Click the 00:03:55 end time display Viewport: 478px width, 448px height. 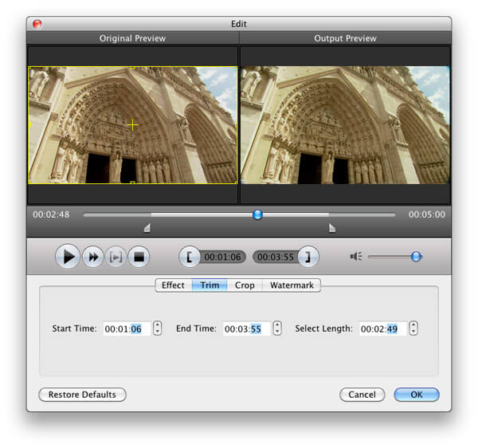click(x=276, y=257)
